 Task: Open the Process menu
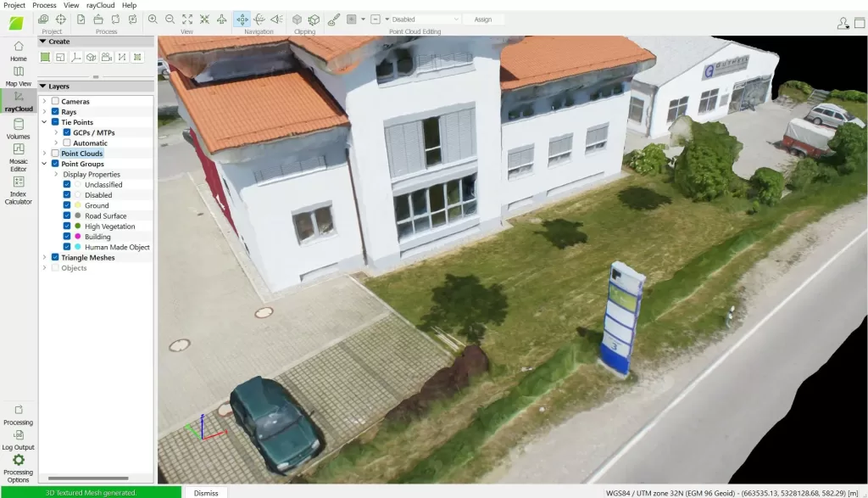44,5
